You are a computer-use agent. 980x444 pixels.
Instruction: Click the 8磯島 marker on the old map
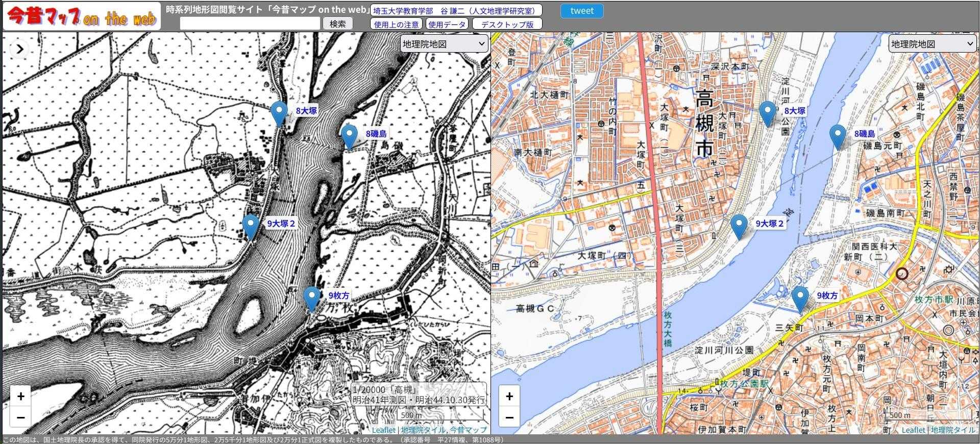[349, 136]
